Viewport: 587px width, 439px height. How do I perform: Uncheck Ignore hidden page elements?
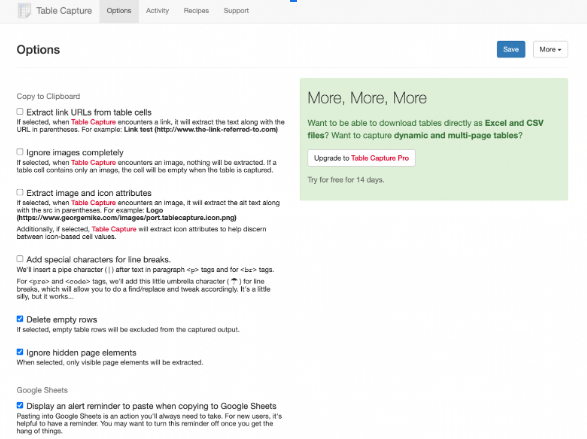(20, 352)
